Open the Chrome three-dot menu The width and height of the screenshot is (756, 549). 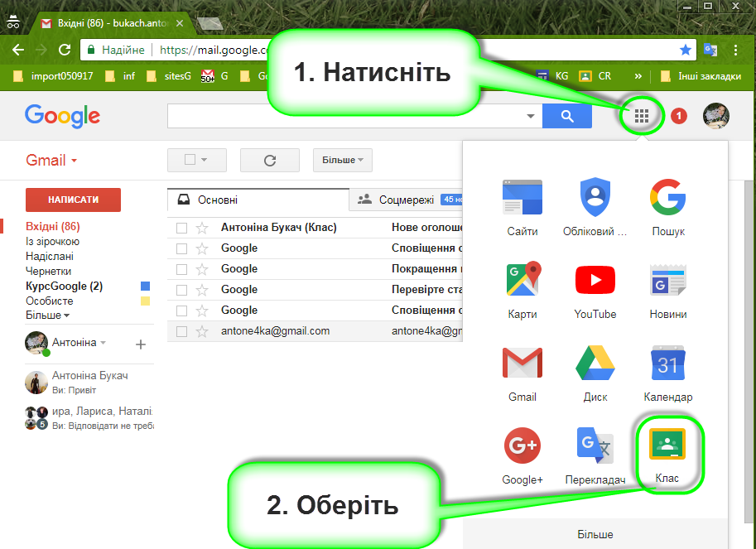735,50
